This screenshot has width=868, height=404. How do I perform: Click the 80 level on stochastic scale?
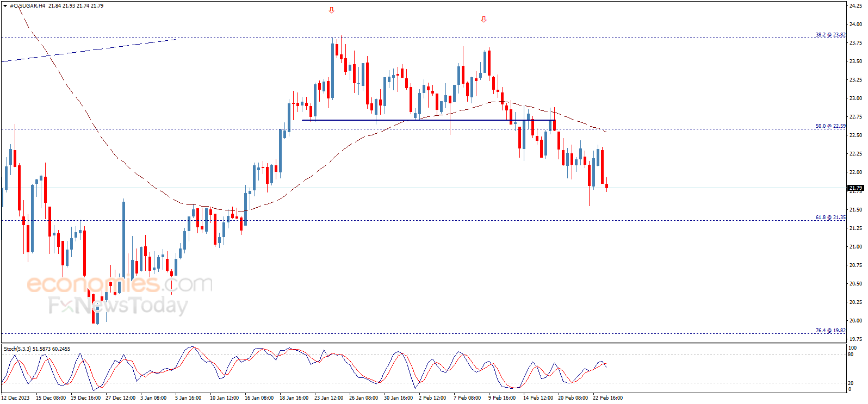tap(851, 355)
